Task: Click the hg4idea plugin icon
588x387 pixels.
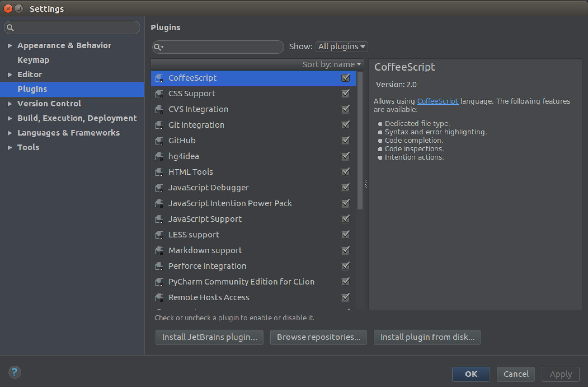Action: pos(159,157)
